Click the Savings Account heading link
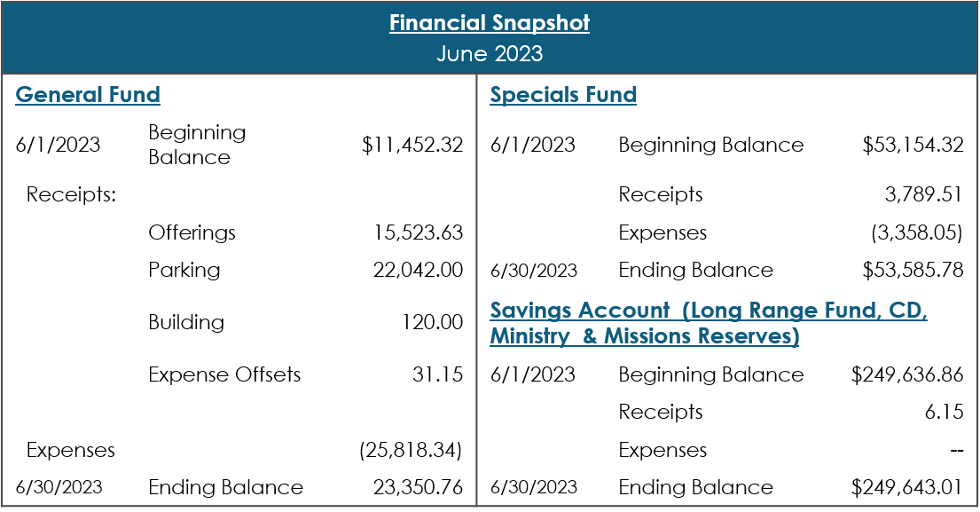 pyautogui.click(x=709, y=324)
